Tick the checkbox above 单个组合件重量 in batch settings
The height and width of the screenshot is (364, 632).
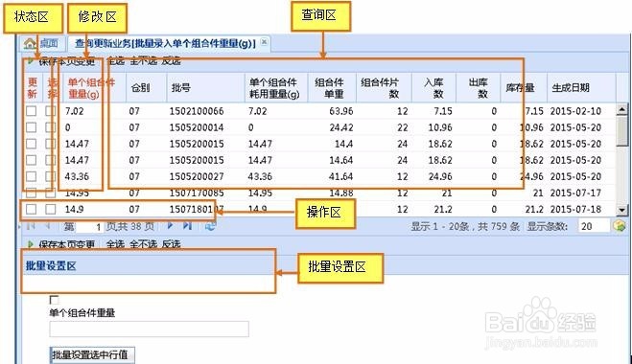pyautogui.click(x=54, y=300)
